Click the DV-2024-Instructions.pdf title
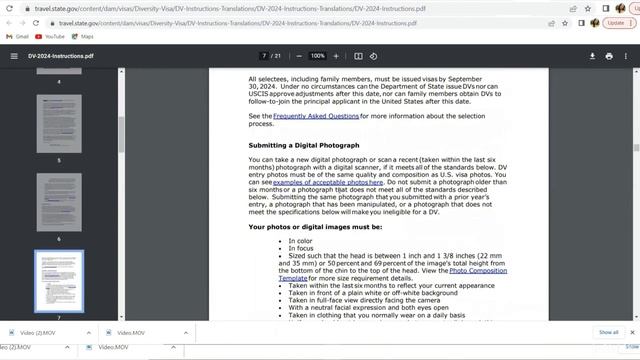 (61, 56)
